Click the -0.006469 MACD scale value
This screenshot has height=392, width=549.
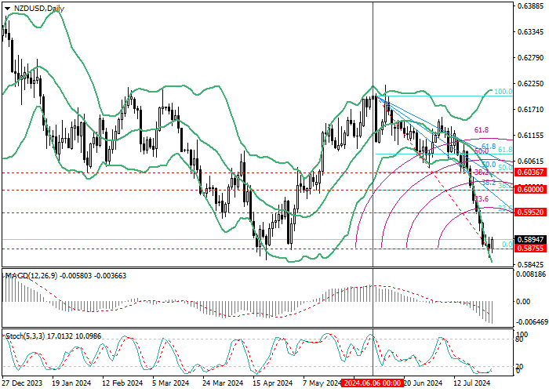click(x=532, y=321)
